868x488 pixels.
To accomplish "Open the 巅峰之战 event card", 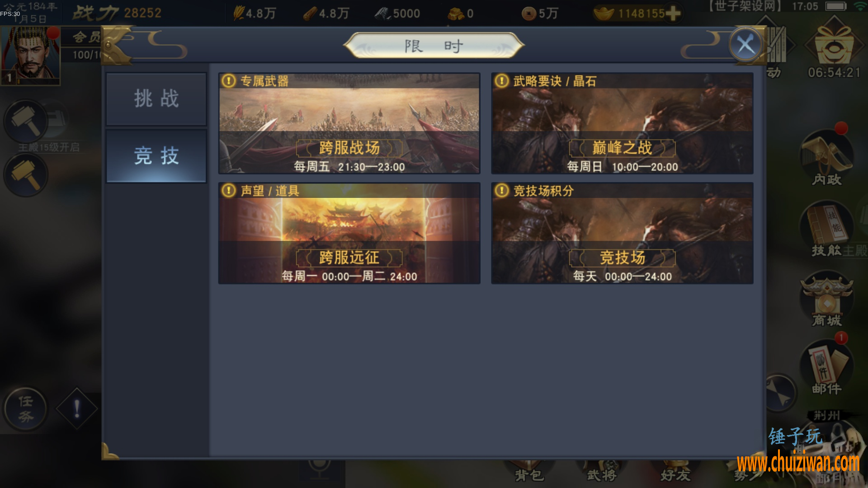I will tap(622, 123).
